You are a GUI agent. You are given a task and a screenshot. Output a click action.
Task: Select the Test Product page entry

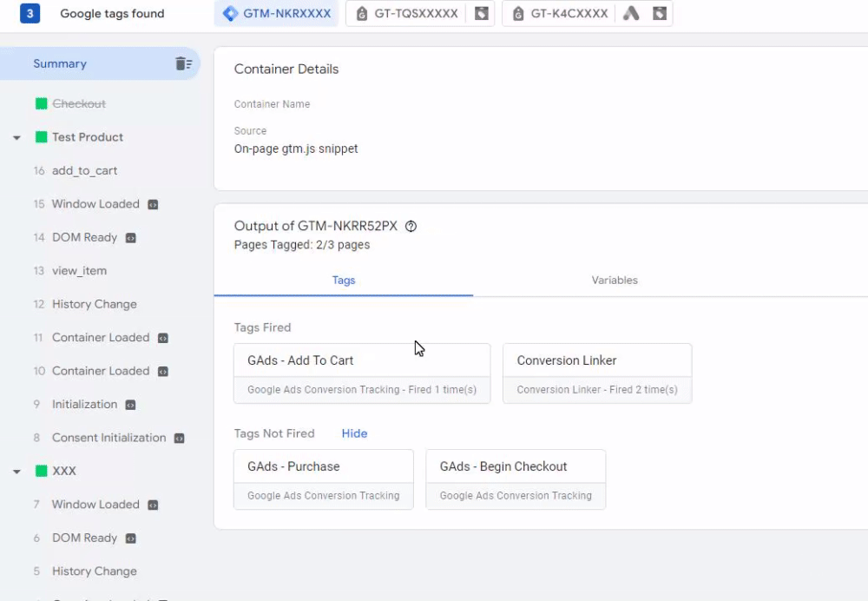[x=88, y=137]
